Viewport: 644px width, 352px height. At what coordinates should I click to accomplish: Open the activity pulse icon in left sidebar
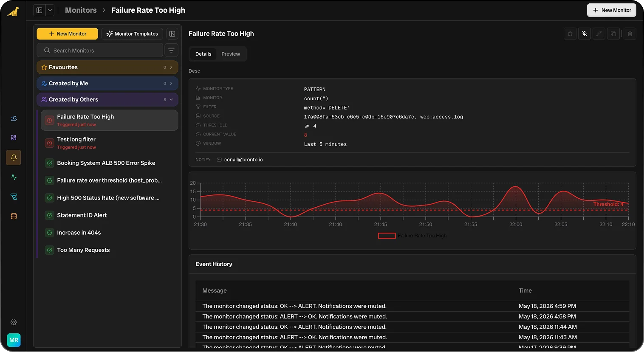click(x=14, y=177)
